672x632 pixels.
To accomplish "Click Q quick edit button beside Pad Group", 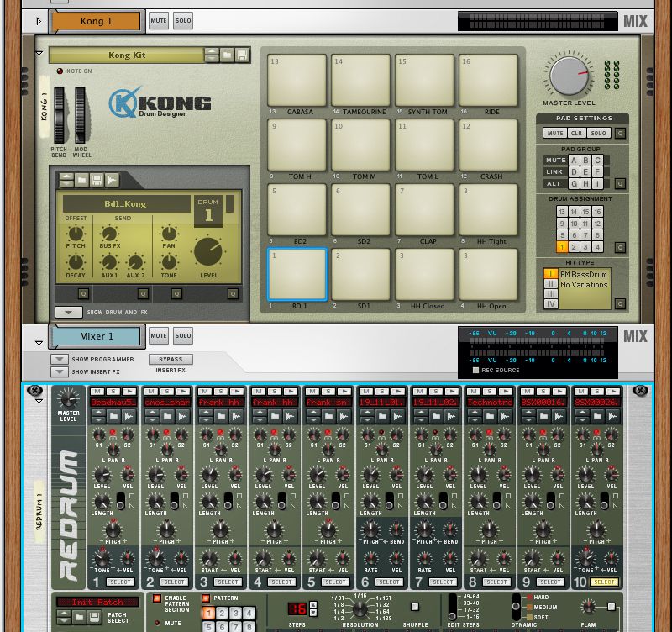I will tap(620, 184).
